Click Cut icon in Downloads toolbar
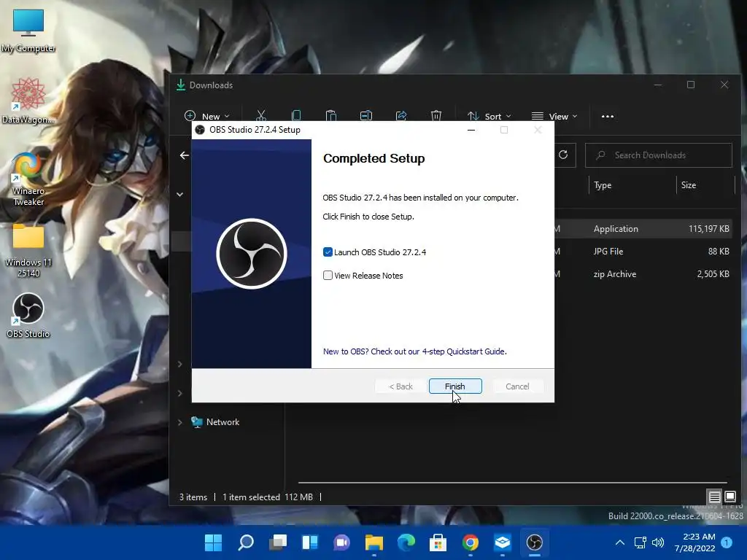 point(260,116)
